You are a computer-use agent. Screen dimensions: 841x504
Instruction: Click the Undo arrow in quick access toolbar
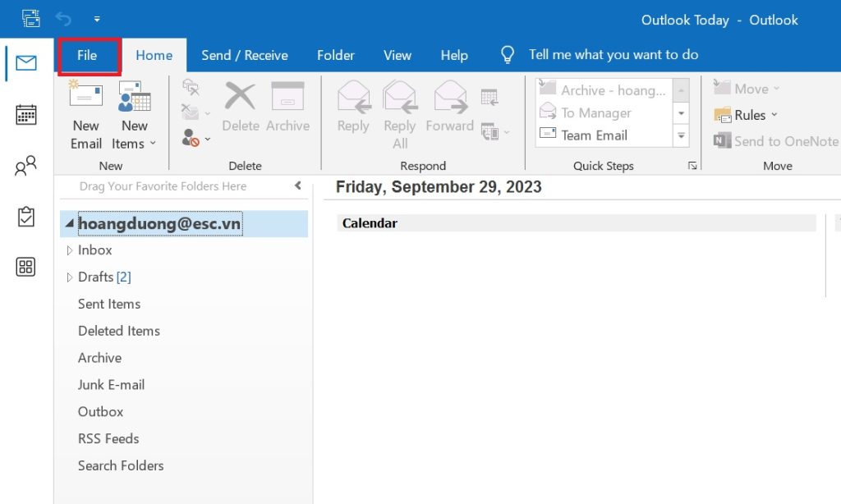pos(63,20)
